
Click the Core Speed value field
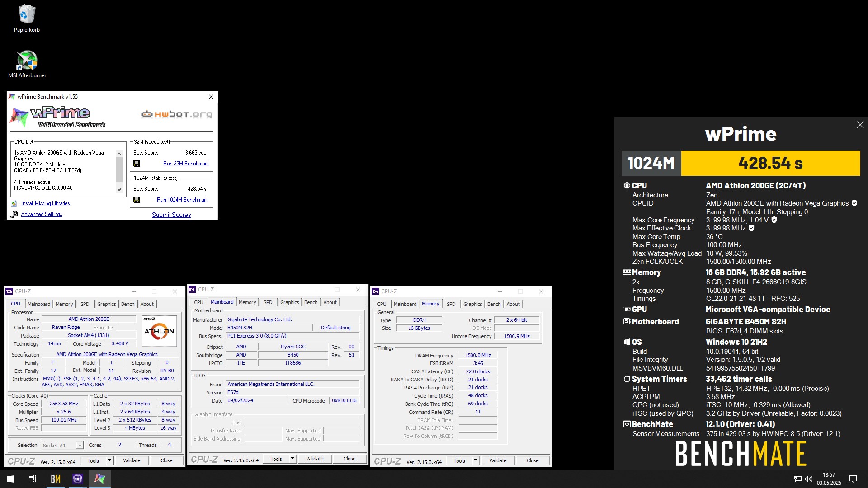(x=64, y=404)
